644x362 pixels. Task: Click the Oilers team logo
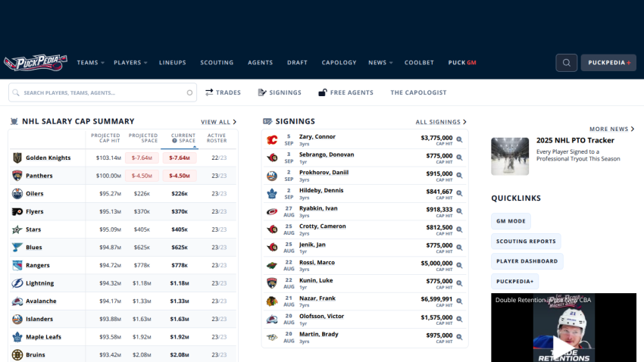coord(17,194)
